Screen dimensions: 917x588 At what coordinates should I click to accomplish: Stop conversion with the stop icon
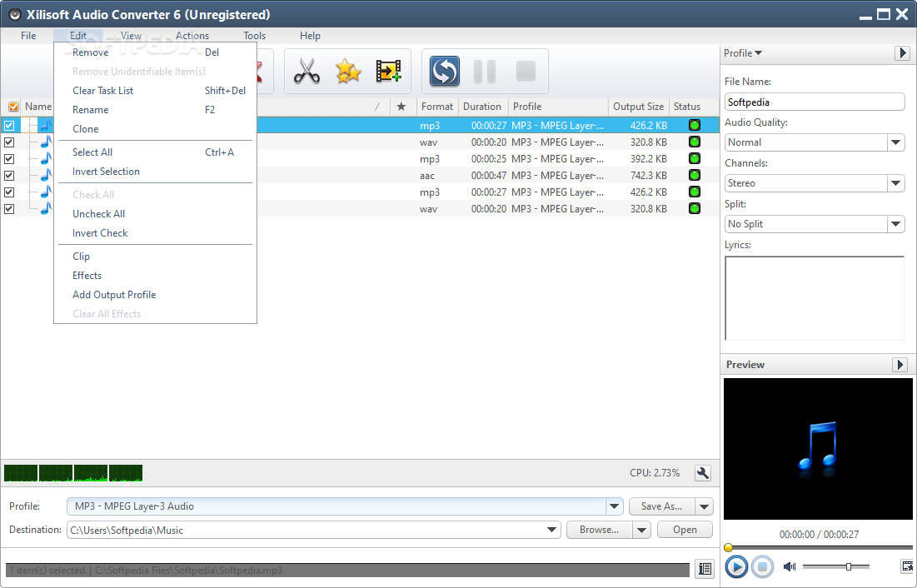tap(526, 72)
